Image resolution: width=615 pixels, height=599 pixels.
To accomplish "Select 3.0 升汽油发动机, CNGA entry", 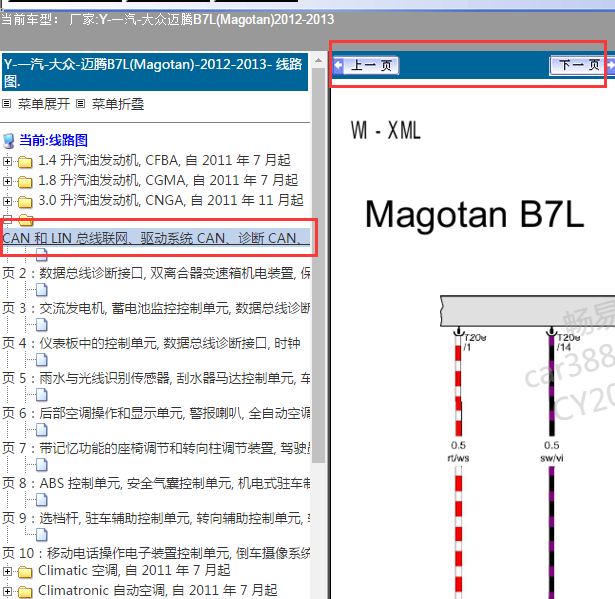I will point(171,200).
